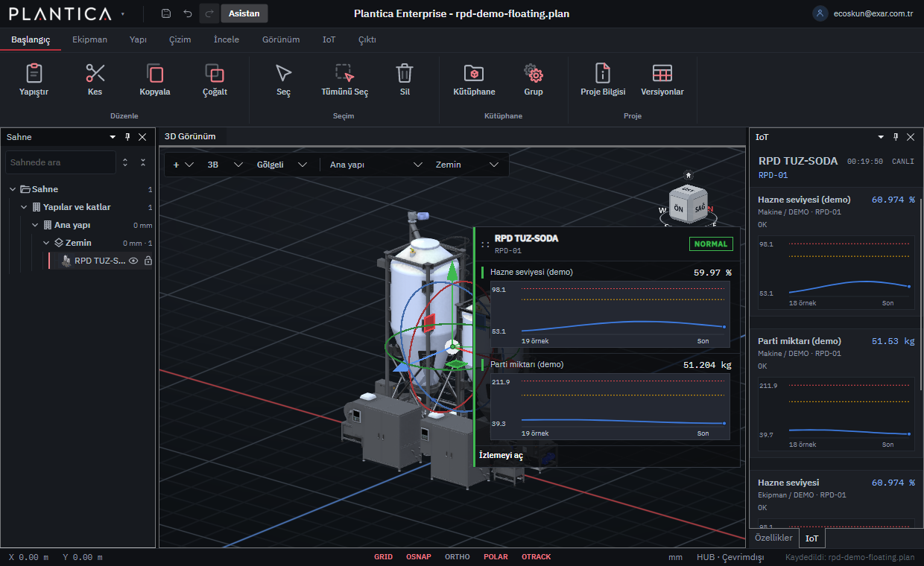Viewport: 924px width, 566px height.
Task: Click the user avatar icon
Action: [x=820, y=13]
